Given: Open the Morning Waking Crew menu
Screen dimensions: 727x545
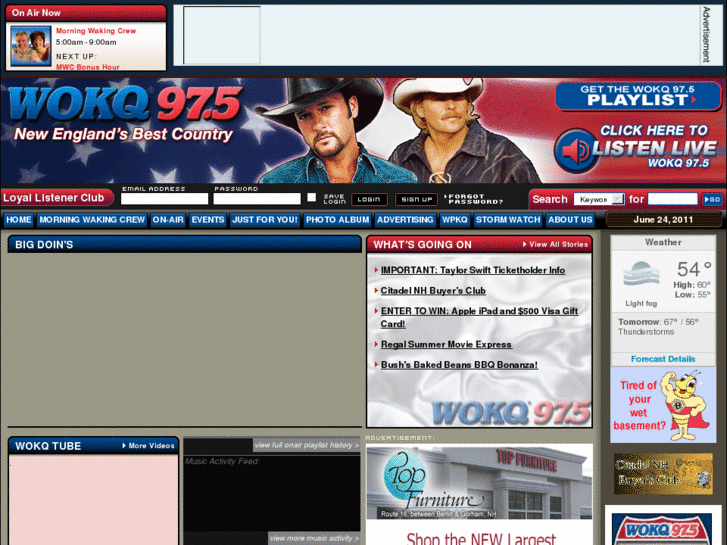Looking at the screenshot, I should click(92, 220).
